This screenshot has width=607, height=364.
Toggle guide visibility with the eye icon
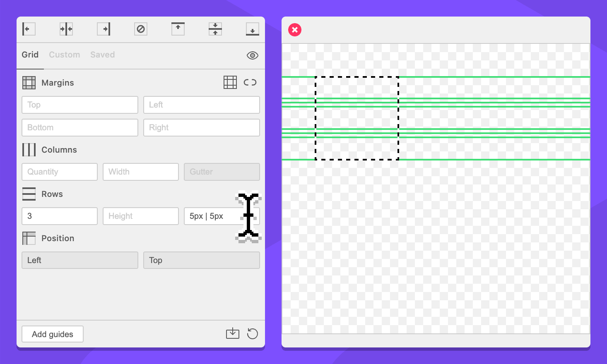click(253, 55)
